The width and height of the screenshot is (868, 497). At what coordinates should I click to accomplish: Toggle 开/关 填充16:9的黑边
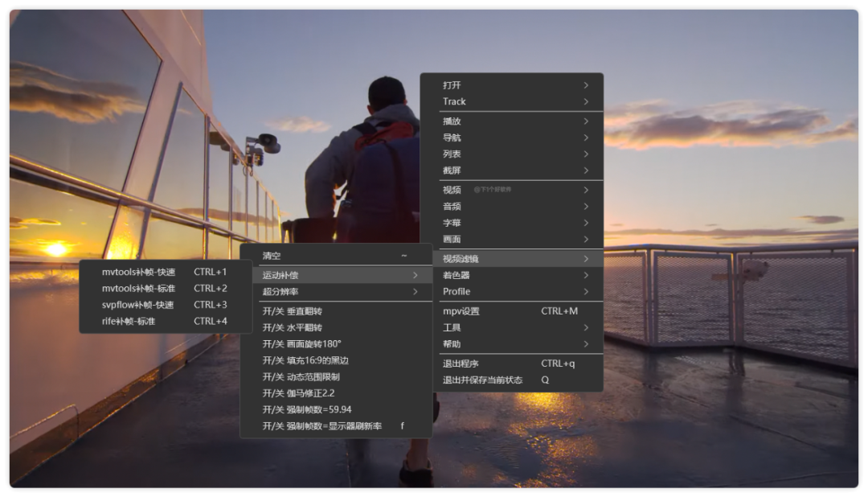coord(336,361)
